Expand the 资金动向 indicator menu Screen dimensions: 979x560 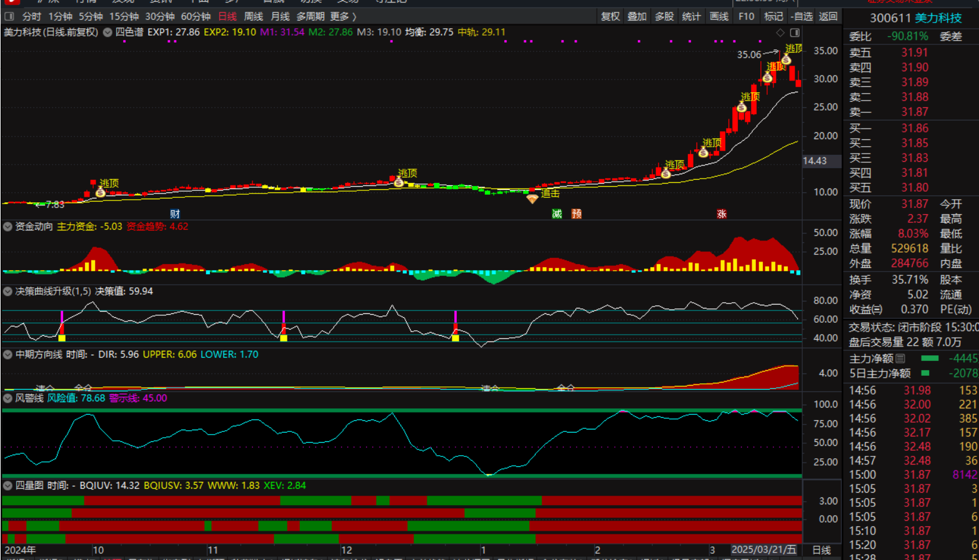pos(7,227)
